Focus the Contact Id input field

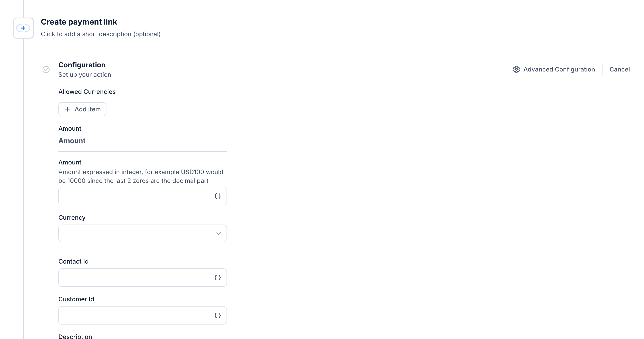pos(135,278)
